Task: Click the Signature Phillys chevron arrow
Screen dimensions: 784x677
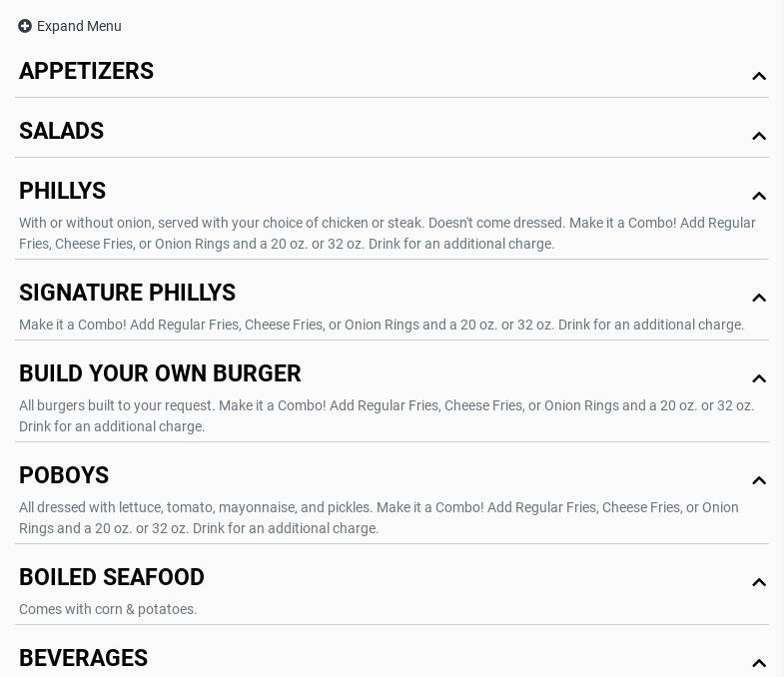Action: (759, 298)
